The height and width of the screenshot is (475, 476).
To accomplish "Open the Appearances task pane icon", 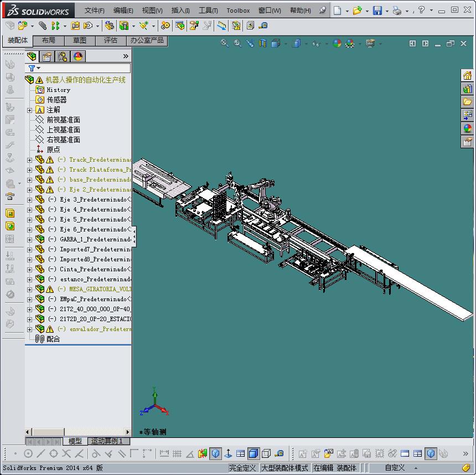I will pyautogui.click(x=468, y=128).
